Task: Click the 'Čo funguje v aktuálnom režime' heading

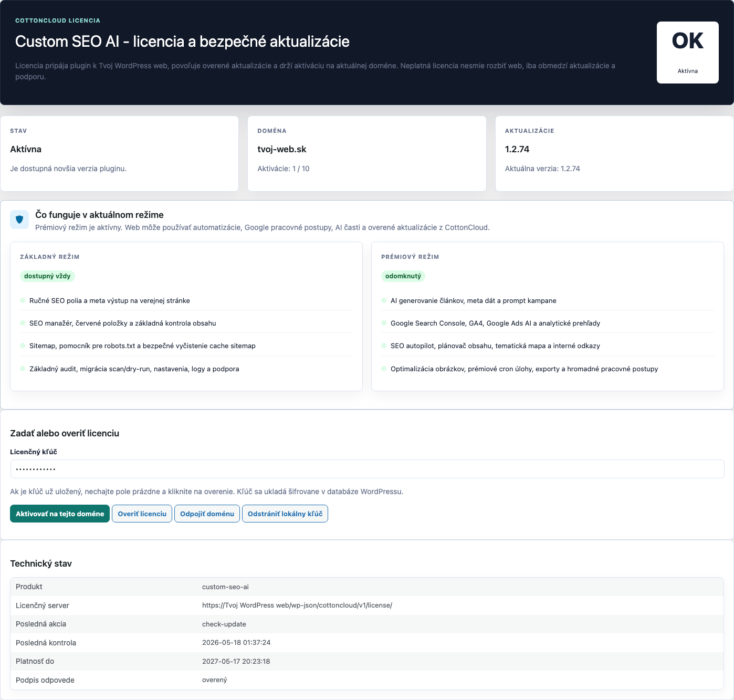Action: tap(100, 215)
